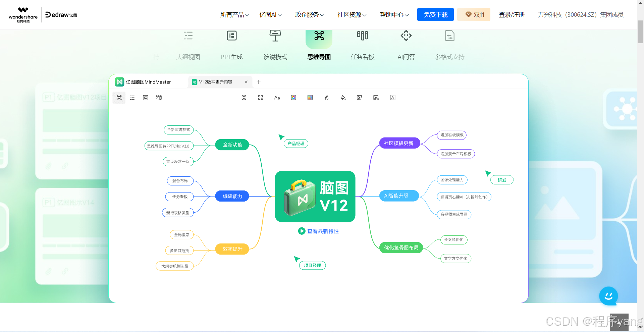
Task: Open the Aa font style tool
Action: (x=277, y=98)
